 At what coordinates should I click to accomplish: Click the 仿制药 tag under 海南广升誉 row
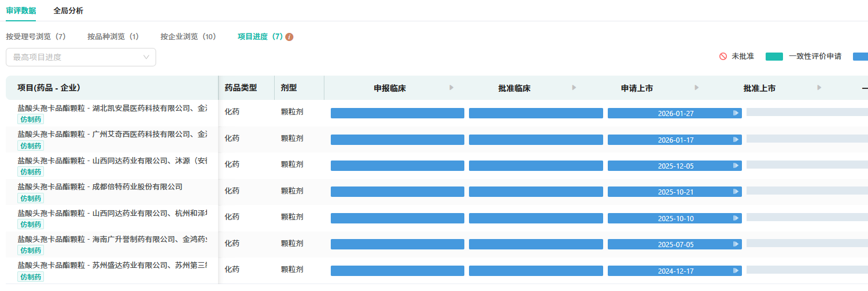click(31, 251)
